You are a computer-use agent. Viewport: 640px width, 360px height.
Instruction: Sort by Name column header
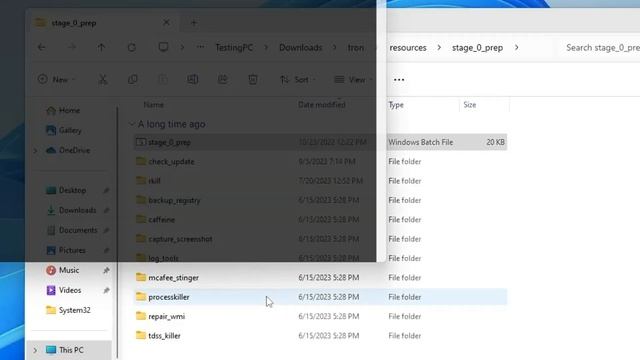point(153,105)
